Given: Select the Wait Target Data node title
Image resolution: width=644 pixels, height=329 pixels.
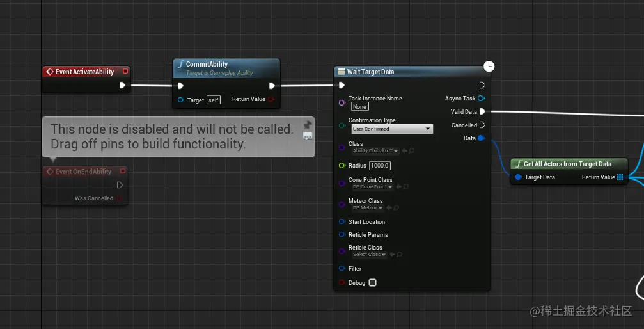Looking at the screenshot, I should point(370,72).
